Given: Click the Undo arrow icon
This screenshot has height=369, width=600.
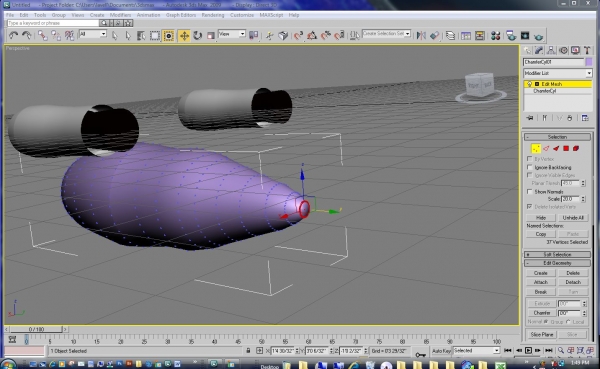Looking at the screenshot, I should pyautogui.click(x=13, y=36).
